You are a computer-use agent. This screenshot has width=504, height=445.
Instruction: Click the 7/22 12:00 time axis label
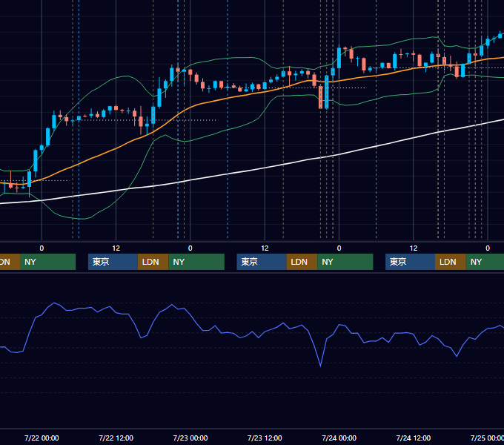click(x=116, y=438)
